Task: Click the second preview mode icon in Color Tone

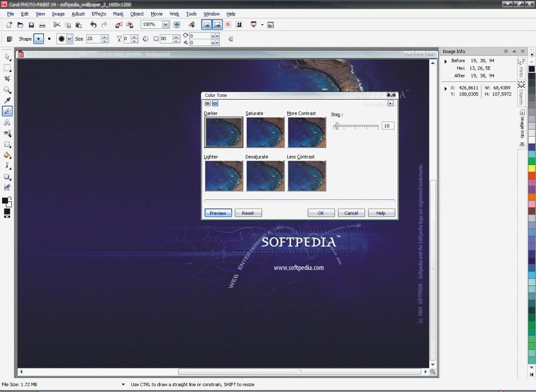Action: pos(215,103)
